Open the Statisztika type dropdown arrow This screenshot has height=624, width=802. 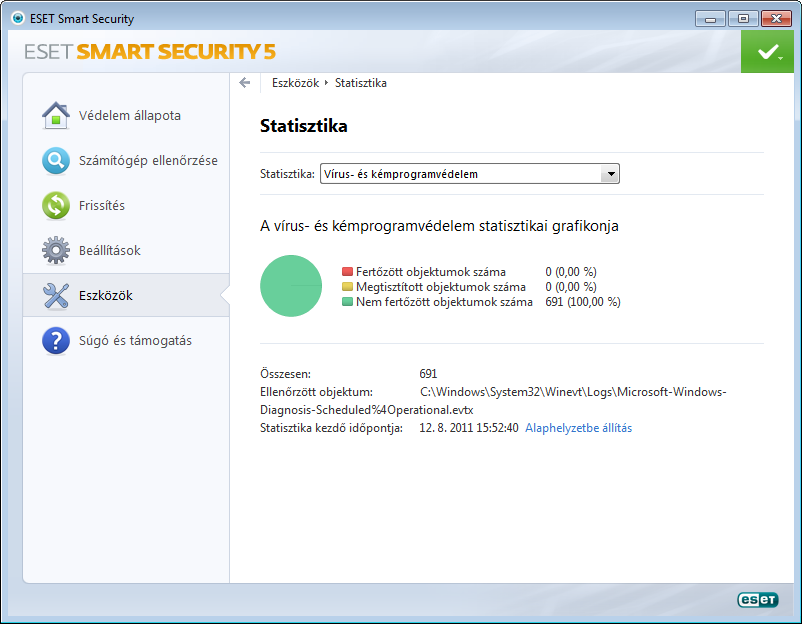point(610,174)
